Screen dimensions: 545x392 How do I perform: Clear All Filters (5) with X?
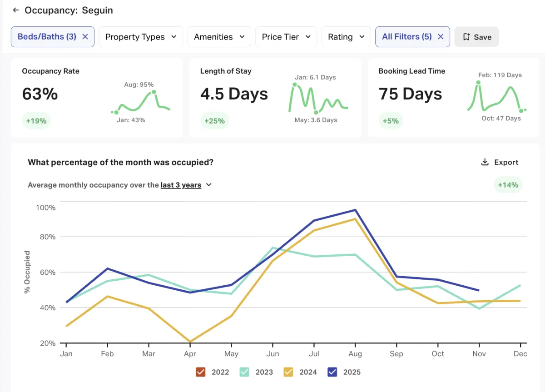click(x=440, y=37)
